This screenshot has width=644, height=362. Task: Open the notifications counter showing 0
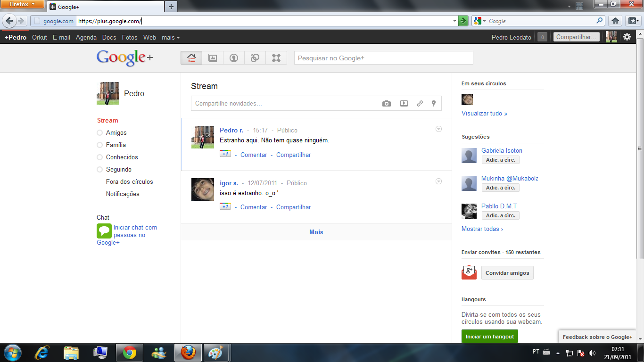click(x=542, y=37)
